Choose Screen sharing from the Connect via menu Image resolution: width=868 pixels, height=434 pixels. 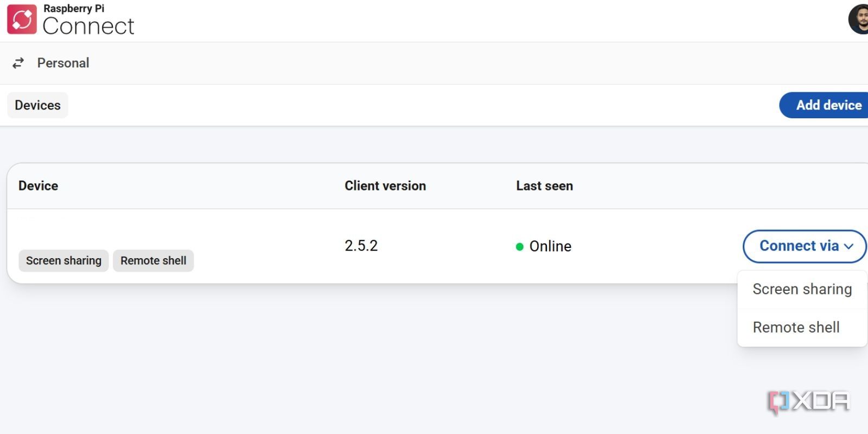(802, 289)
